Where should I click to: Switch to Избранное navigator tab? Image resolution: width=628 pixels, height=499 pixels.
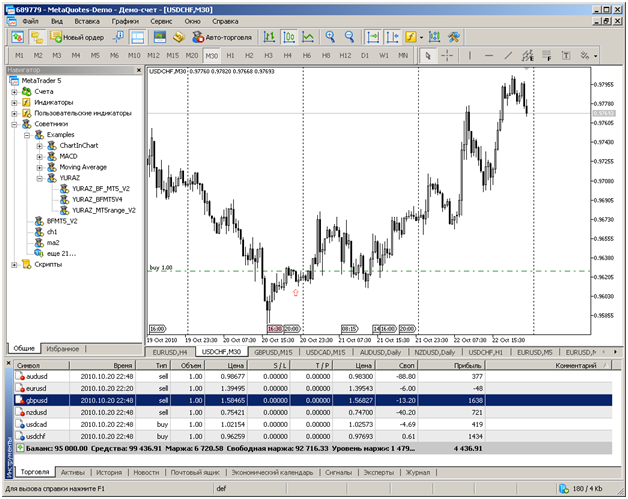click(x=62, y=349)
